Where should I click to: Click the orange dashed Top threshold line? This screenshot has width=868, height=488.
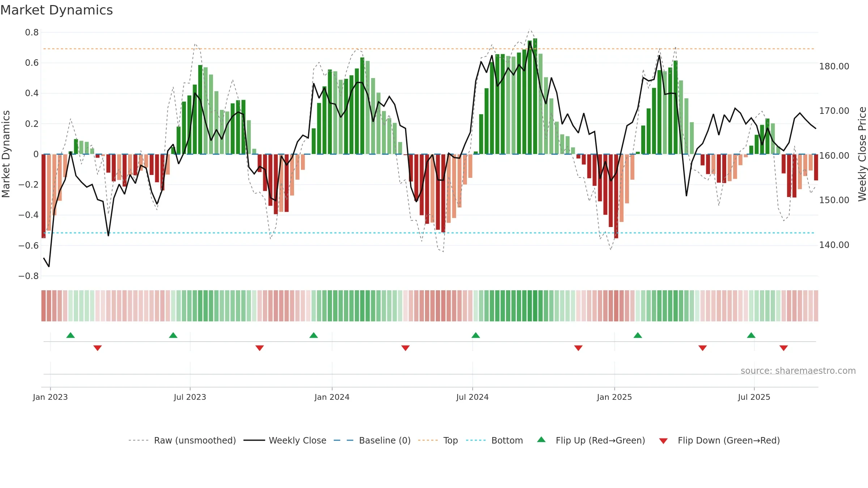[429, 49]
